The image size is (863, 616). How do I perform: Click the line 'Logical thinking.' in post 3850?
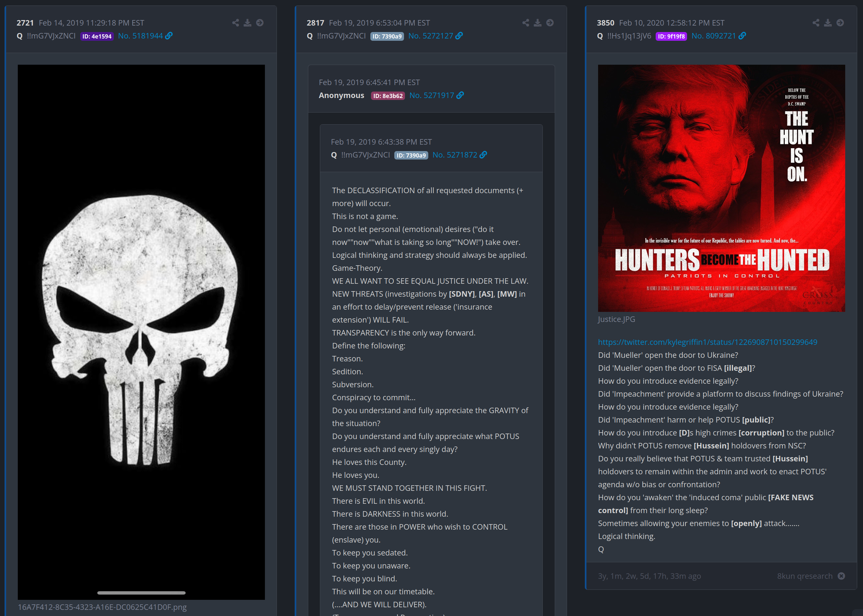627,536
